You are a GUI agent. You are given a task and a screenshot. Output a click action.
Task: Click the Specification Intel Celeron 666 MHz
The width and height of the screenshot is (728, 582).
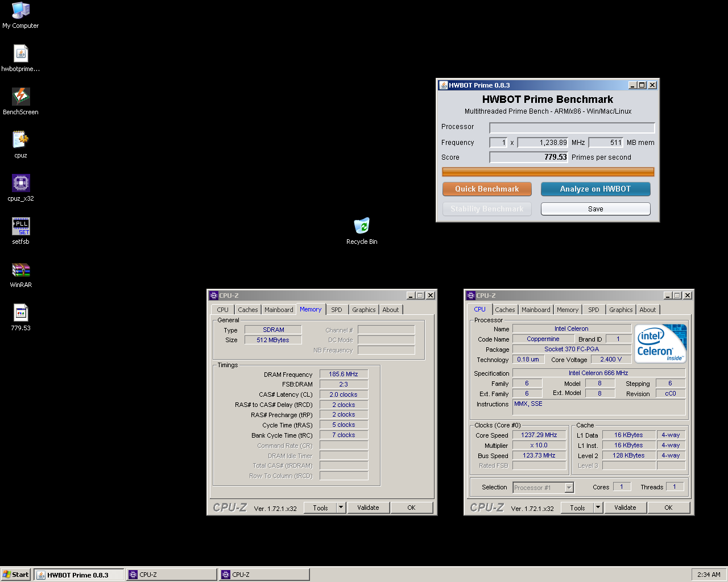(x=598, y=373)
